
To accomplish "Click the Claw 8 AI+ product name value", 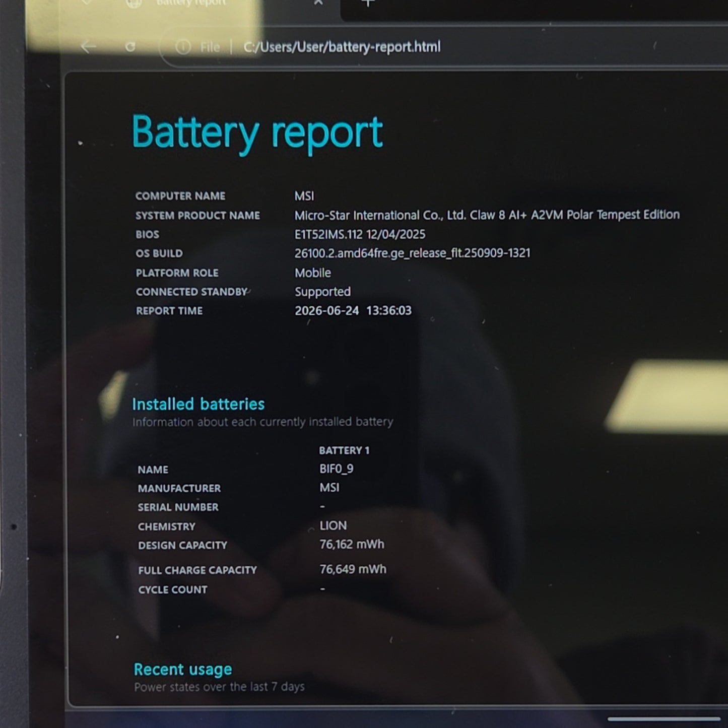I will coord(487,215).
